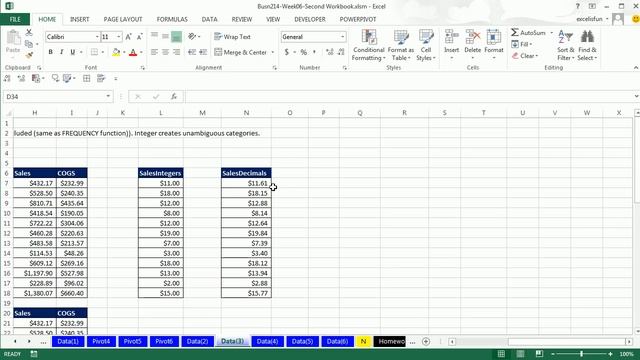Open the font size 11 dropdown
The width and height of the screenshot is (640, 360).
coord(119,37)
